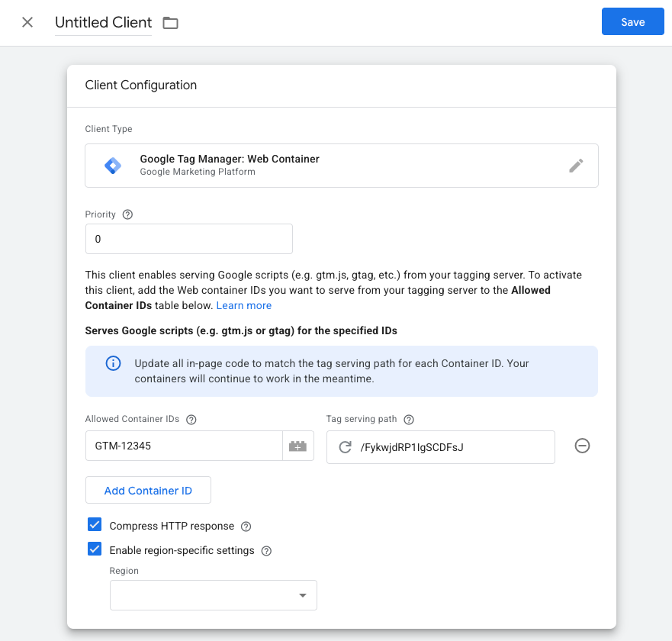This screenshot has height=641, width=672.
Task: Close the Untitled Client editor
Action: coord(27,22)
